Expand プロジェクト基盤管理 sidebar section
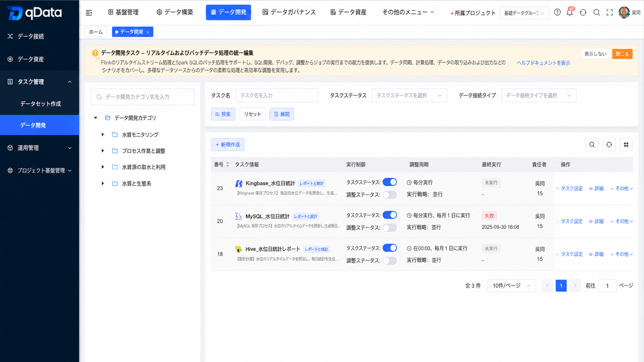This screenshot has width=644, height=362. [x=39, y=170]
